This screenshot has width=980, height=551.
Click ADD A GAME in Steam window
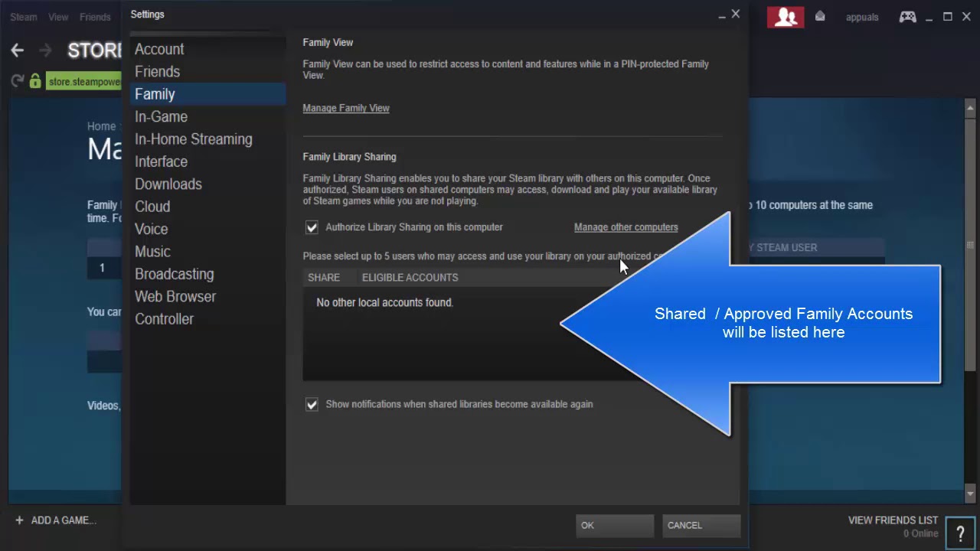coord(64,520)
